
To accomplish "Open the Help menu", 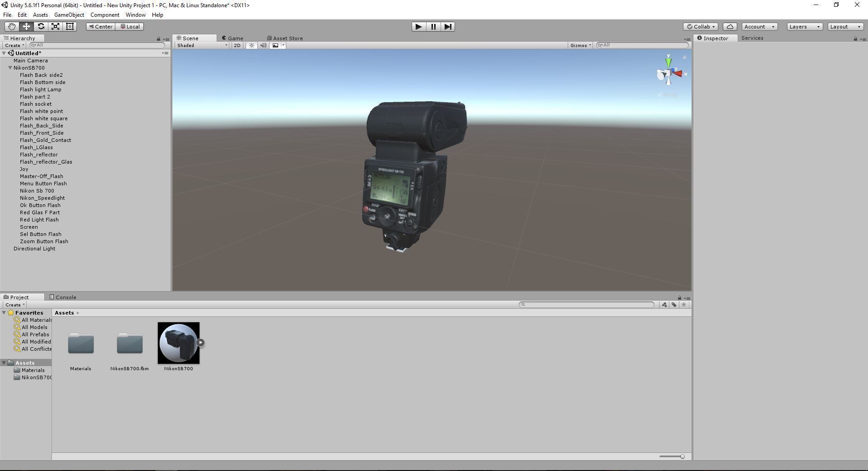I will [157, 15].
